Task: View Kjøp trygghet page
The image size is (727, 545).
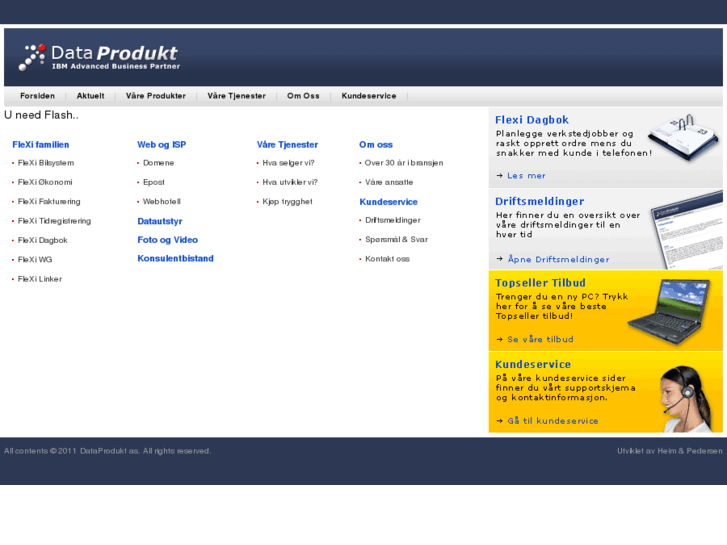Action: 287,202
